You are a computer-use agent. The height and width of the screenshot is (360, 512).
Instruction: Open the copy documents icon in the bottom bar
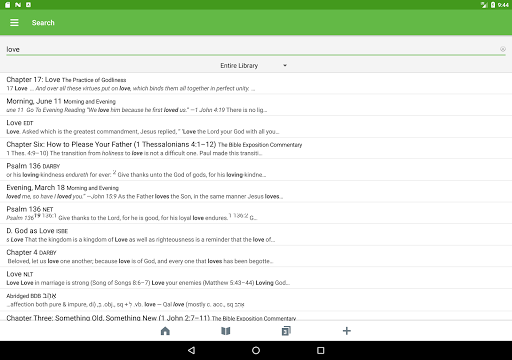coord(286,331)
